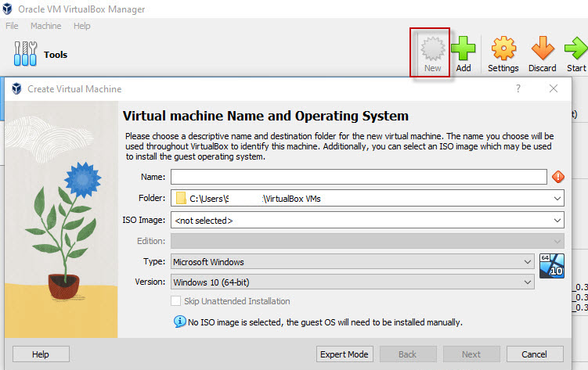Screen dimensions: 588x370
Task: Cancel the virtual machine creation
Action: [535, 354]
